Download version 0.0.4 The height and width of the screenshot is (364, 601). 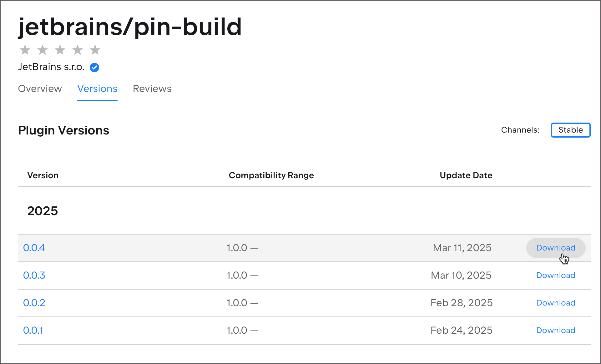(556, 248)
